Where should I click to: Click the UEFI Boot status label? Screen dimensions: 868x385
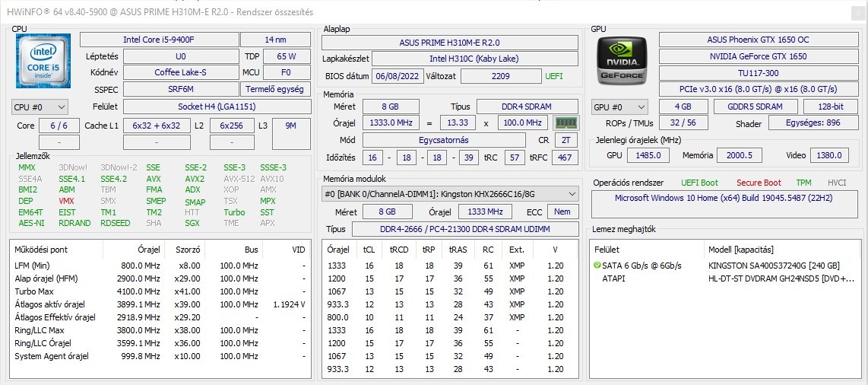click(700, 183)
